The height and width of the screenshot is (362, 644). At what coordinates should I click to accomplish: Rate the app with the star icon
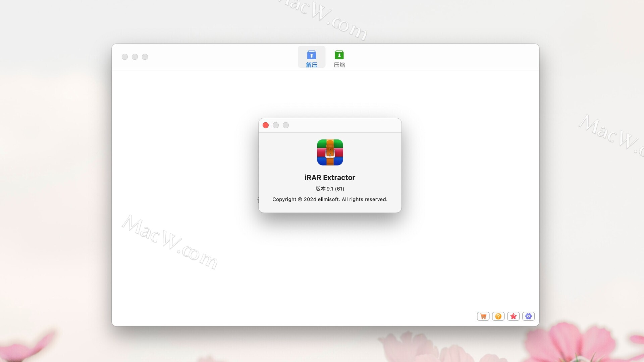coord(513,316)
